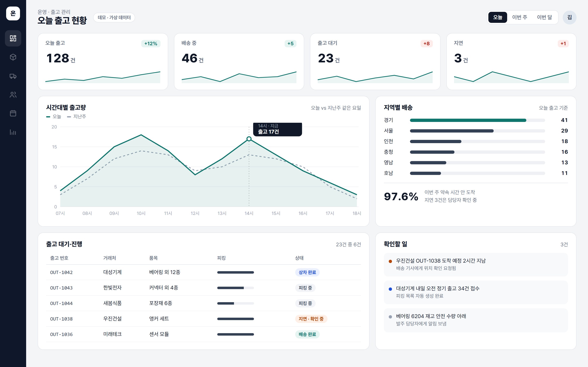Open the dashboard icon in sidebar
The height and width of the screenshot is (367, 588).
click(x=13, y=38)
